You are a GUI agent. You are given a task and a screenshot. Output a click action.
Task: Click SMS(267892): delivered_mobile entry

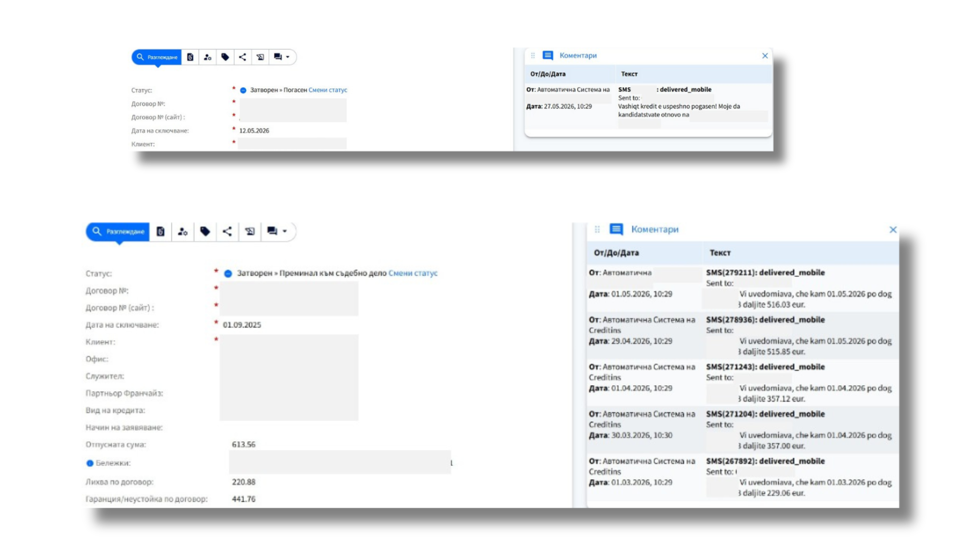[765, 461]
